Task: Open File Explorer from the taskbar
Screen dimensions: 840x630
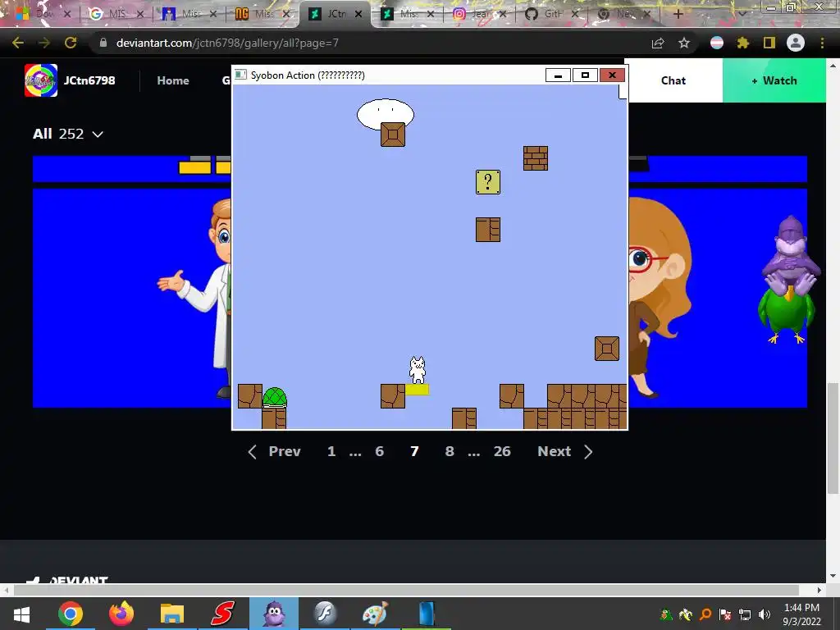Action: (172, 614)
